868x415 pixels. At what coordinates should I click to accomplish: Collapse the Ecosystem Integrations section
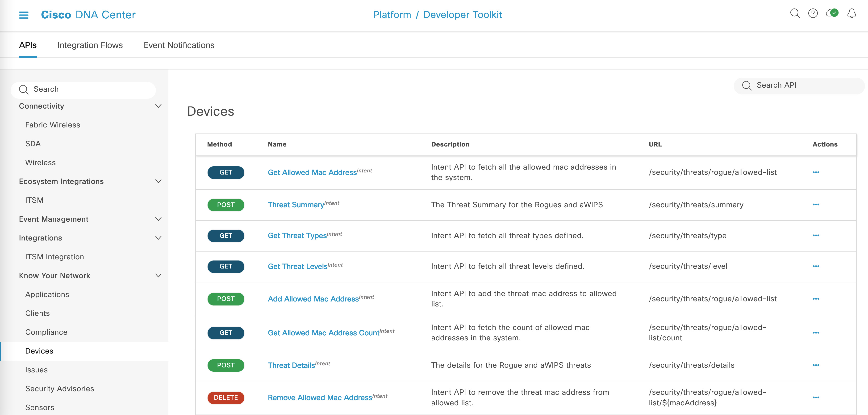coord(158,181)
